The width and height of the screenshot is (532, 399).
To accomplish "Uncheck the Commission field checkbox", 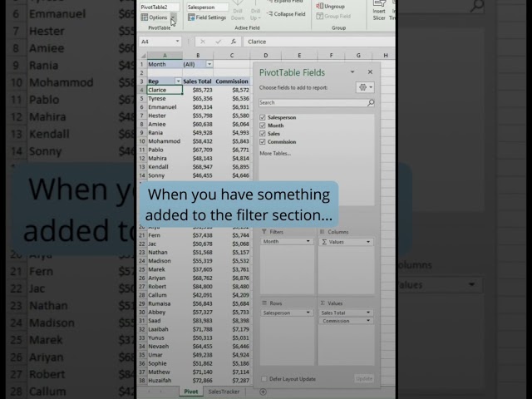I will pyautogui.click(x=263, y=142).
